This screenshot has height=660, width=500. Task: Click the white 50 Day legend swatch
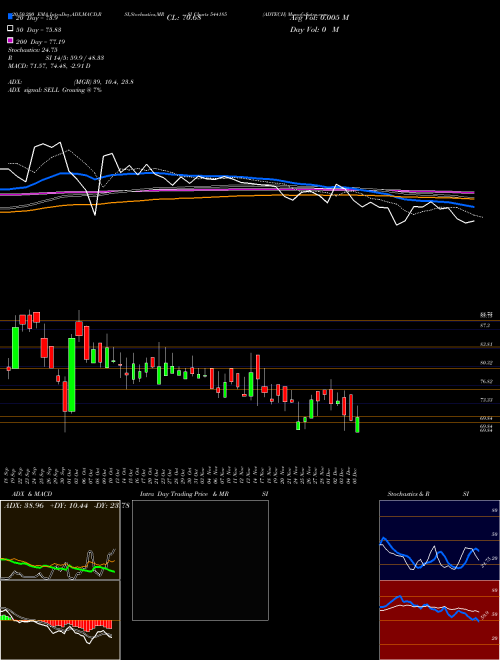click(10, 29)
